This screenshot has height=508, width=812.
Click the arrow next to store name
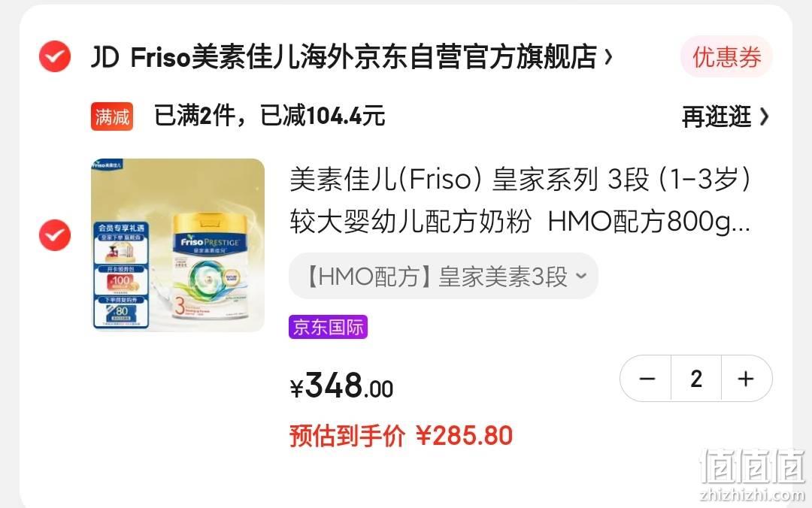tap(608, 57)
